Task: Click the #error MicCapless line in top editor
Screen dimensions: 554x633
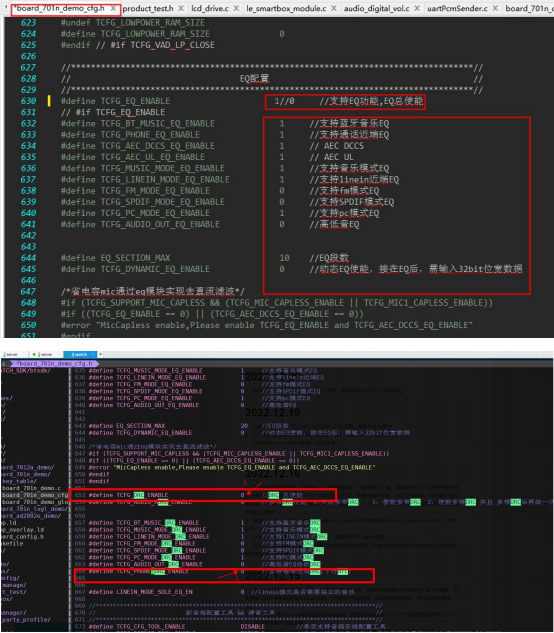Action: [266, 325]
